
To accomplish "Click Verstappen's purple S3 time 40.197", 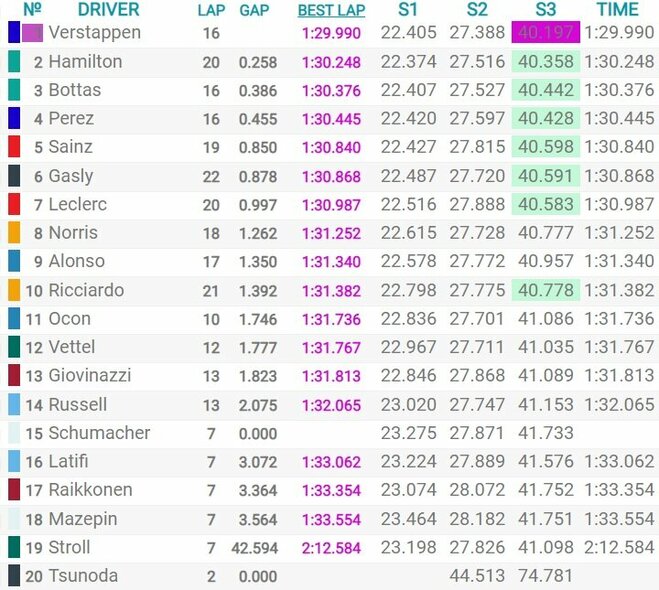I will [x=544, y=33].
